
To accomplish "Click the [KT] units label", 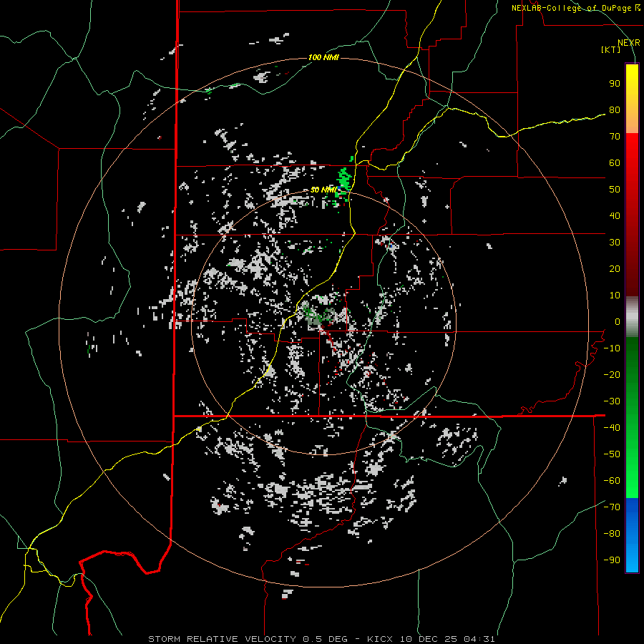I will pos(611,49).
